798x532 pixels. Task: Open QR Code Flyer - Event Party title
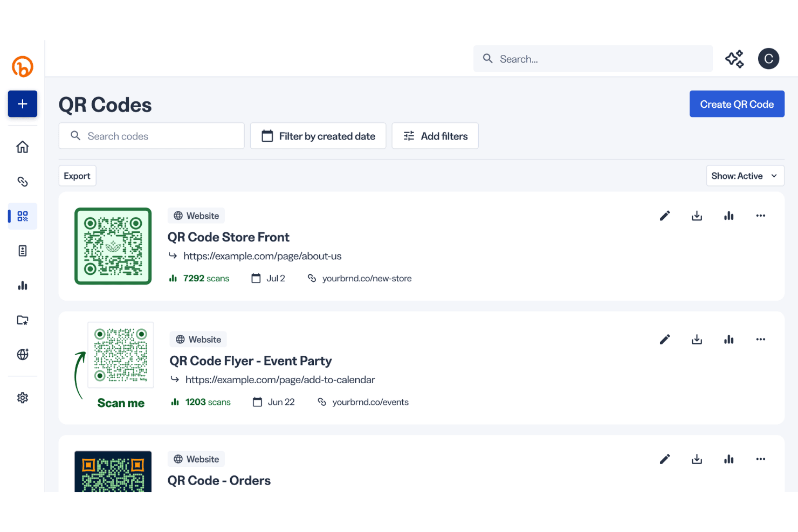point(251,361)
